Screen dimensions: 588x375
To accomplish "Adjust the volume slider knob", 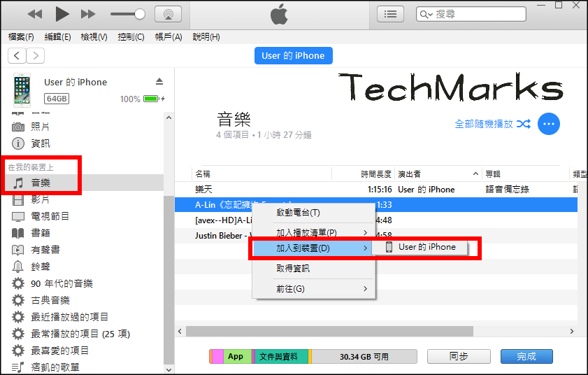I will coord(140,14).
